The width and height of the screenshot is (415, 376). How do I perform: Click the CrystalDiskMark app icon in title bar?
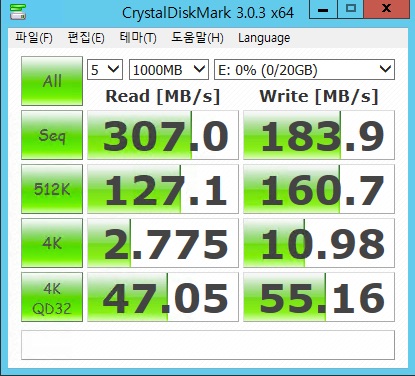click(x=18, y=12)
